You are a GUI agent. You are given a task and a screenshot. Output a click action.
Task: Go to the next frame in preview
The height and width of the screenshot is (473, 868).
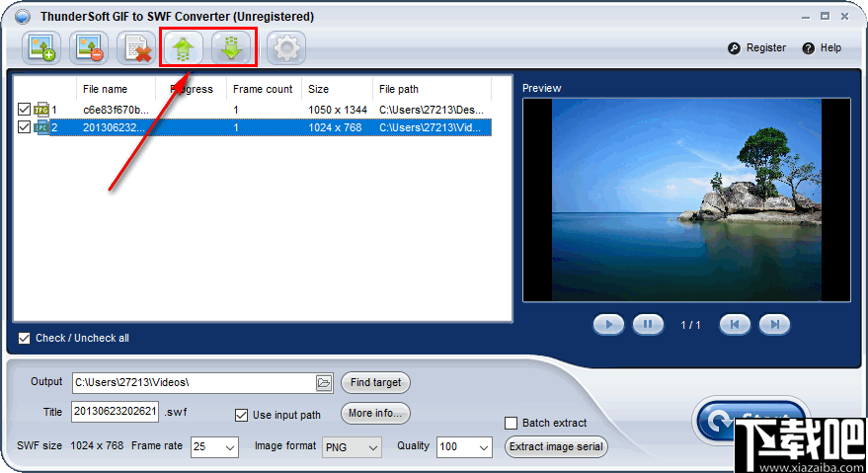click(774, 325)
